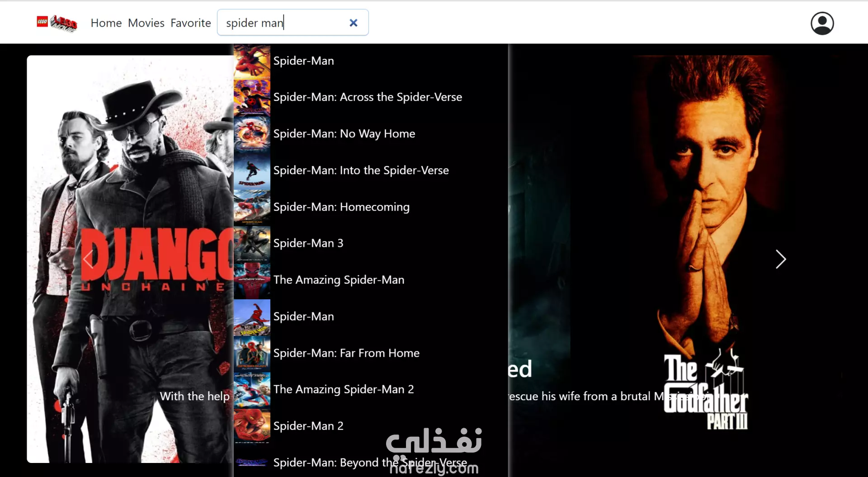Open the user profile icon
This screenshot has width=868, height=477.
[x=822, y=23]
